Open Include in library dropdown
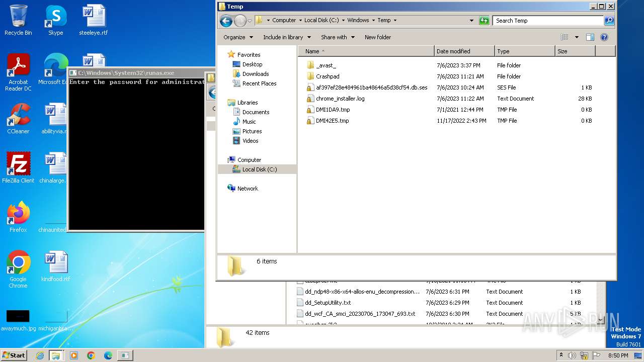 287,37
